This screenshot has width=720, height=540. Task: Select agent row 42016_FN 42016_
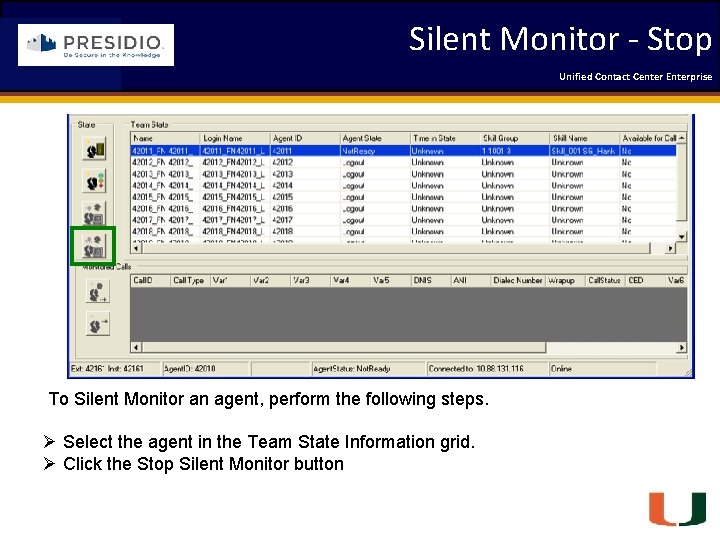404,209
